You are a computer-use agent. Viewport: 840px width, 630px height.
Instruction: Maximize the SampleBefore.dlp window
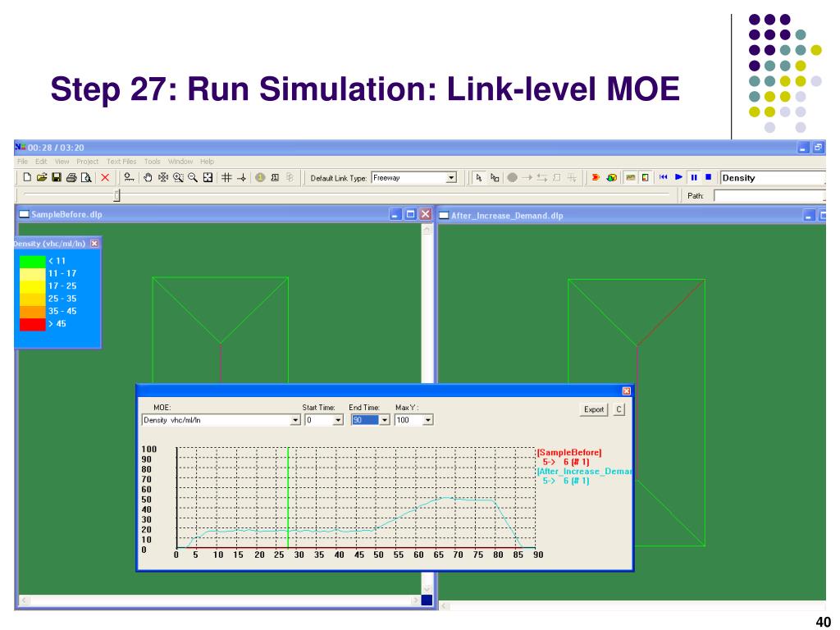point(410,214)
